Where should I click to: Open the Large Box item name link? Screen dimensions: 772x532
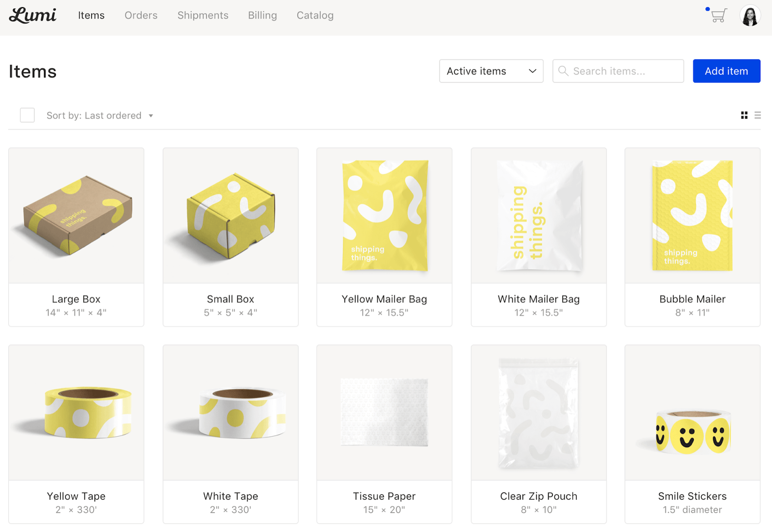click(76, 299)
